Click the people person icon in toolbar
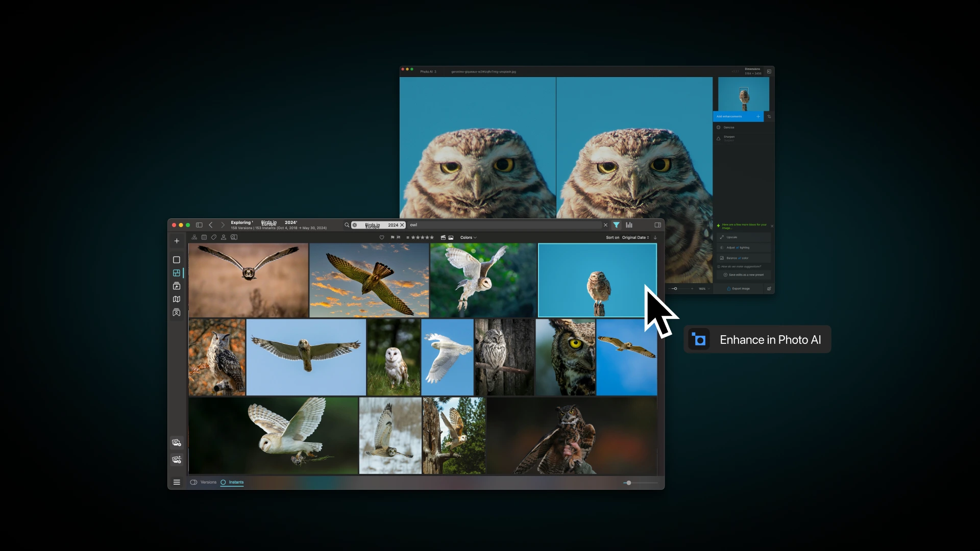Image resolution: width=980 pixels, height=551 pixels. coord(224,237)
